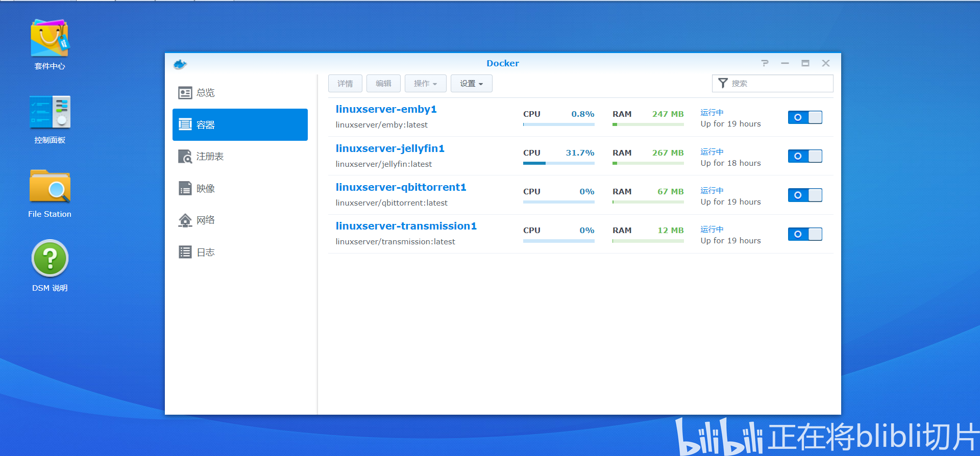
Task: Click the Up for 18 hours status
Action: pyautogui.click(x=730, y=163)
